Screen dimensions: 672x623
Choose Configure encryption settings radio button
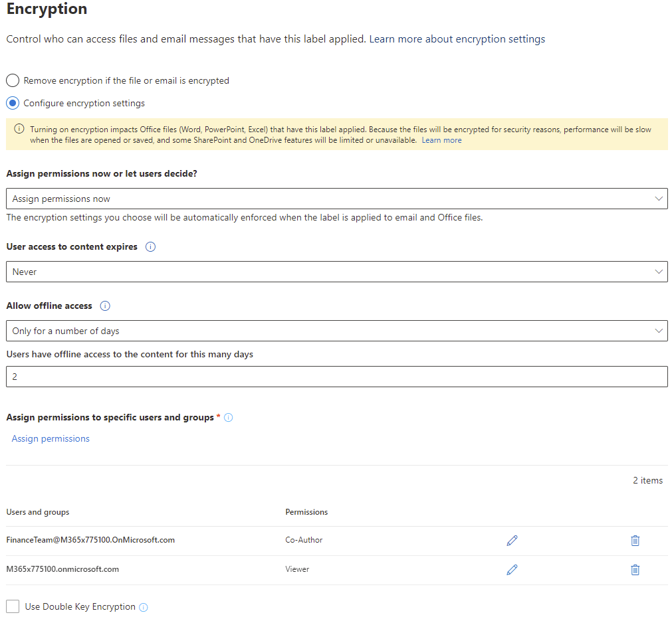[x=13, y=104]
